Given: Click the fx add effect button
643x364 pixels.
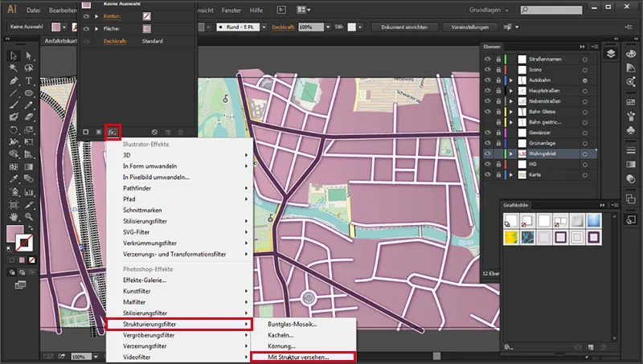Looking at the screenshot, I should 113,132.
